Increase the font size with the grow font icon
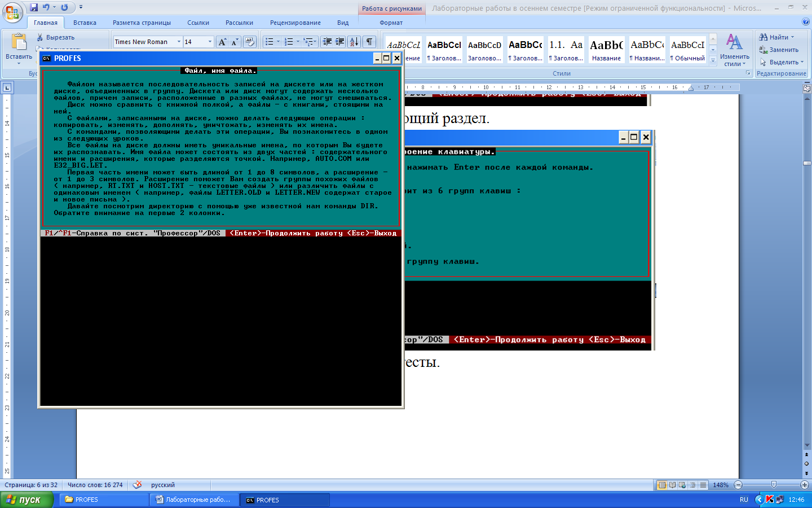812x508 pixels. point(222,42)
